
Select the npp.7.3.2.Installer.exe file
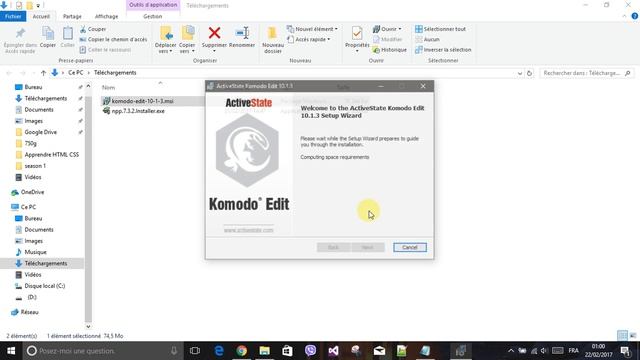pyautogui.click(x=138, y=111)
